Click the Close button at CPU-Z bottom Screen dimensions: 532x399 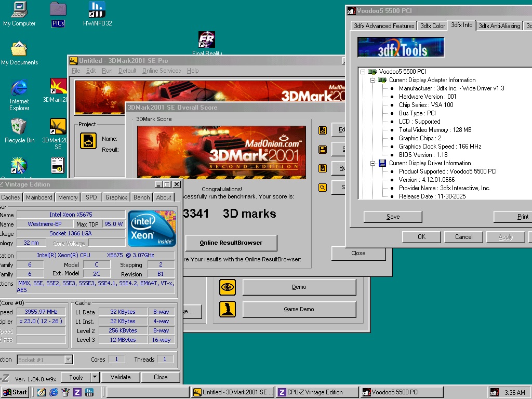click(161, 377)
